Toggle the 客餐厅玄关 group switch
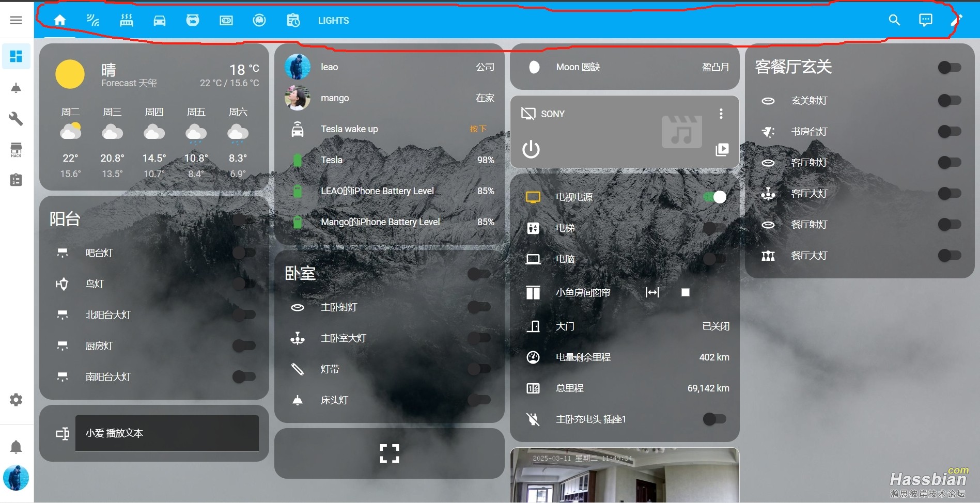Image resolution: width=980 pixels, height=503 pixels. [950, 67]
